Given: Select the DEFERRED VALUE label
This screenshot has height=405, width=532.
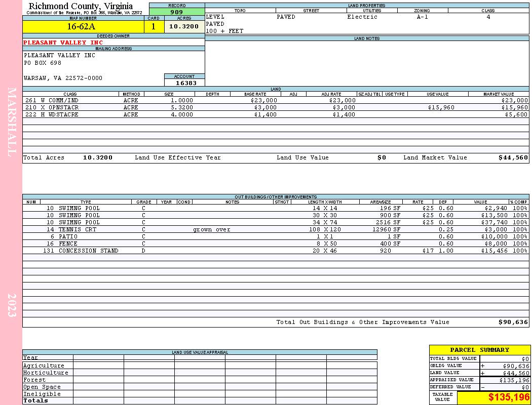Looking at the screenshot, I should 450,387.
